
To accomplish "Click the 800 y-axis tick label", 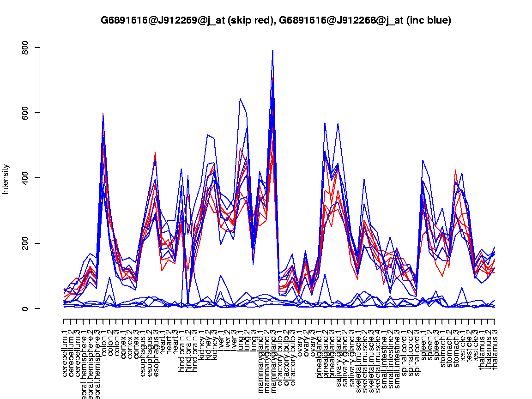I will tap(25, 48).
